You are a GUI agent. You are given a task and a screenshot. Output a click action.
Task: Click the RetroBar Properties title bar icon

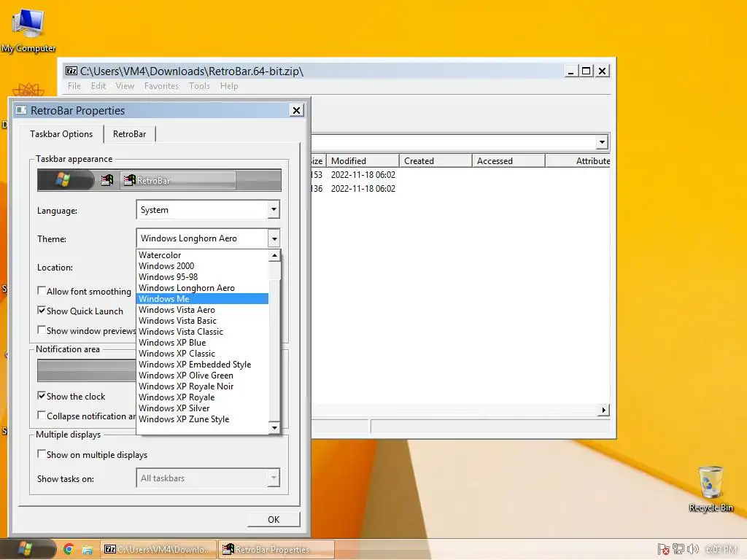click(x=21, y=110)
